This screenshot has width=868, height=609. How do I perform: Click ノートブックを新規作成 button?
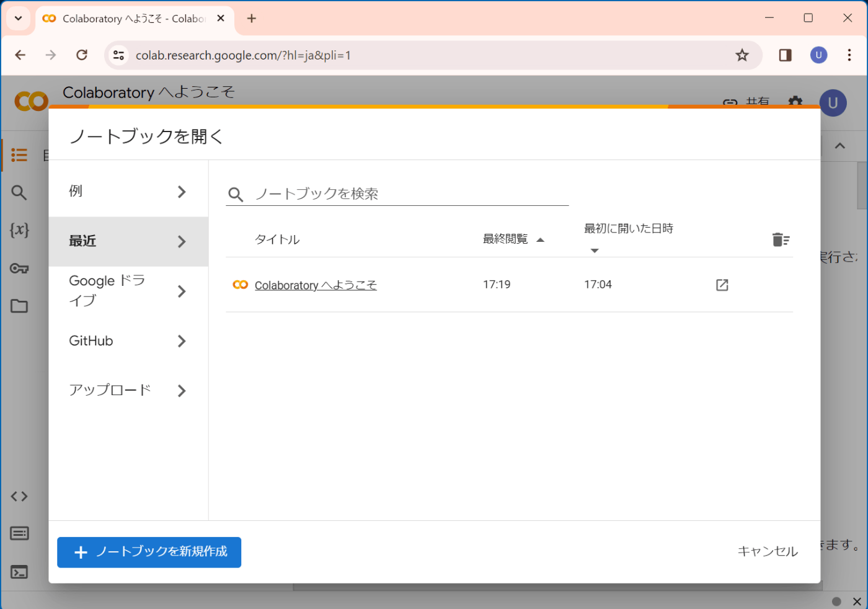pos(149,552)
